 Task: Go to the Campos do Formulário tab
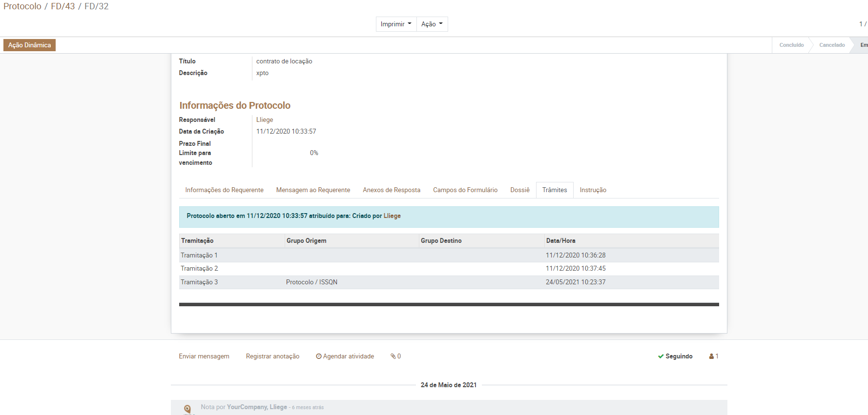point(465,190)
